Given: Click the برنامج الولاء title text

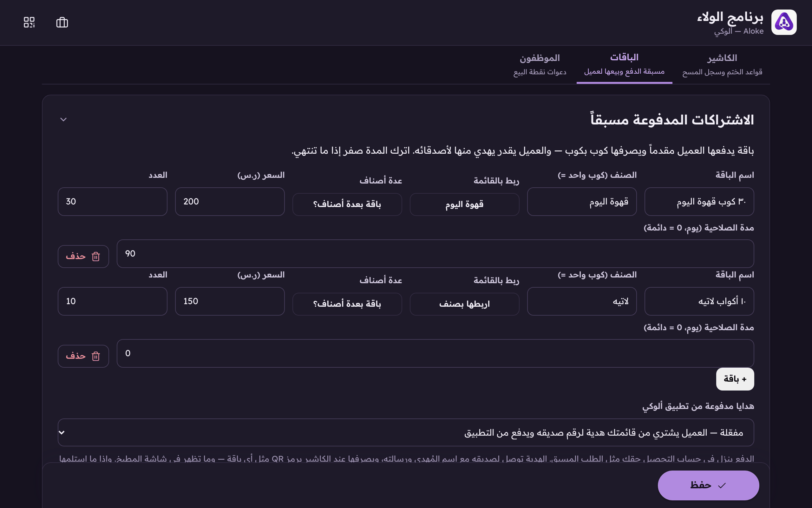Looking at the screenshot, I should coord(730,17).
